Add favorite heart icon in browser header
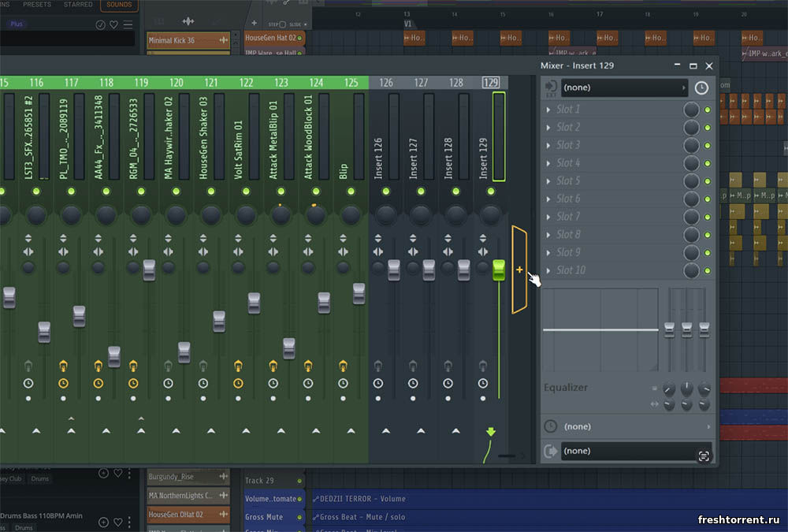The image size is (788, 532). 114,24
